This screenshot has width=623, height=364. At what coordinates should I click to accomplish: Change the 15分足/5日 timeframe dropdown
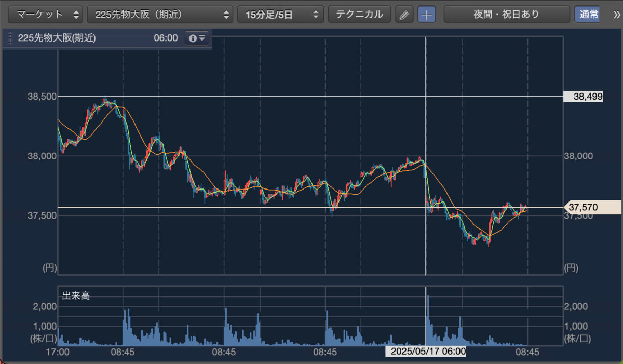280,15
